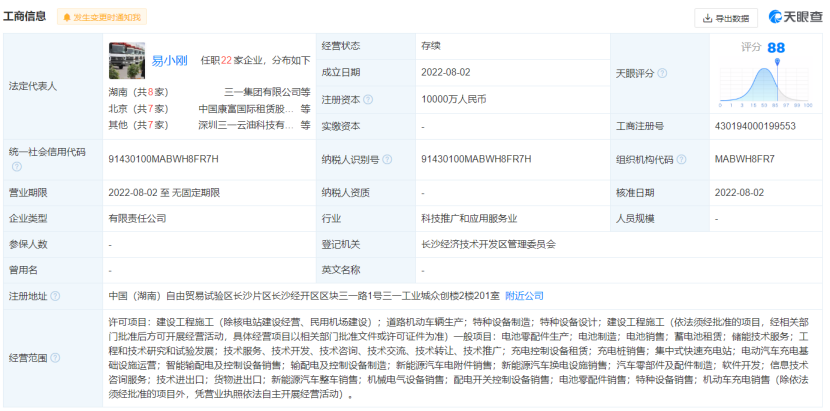This screenshot has width=830, height=411.
Task: Click the score value 88
Action: [x=776, y=48]
